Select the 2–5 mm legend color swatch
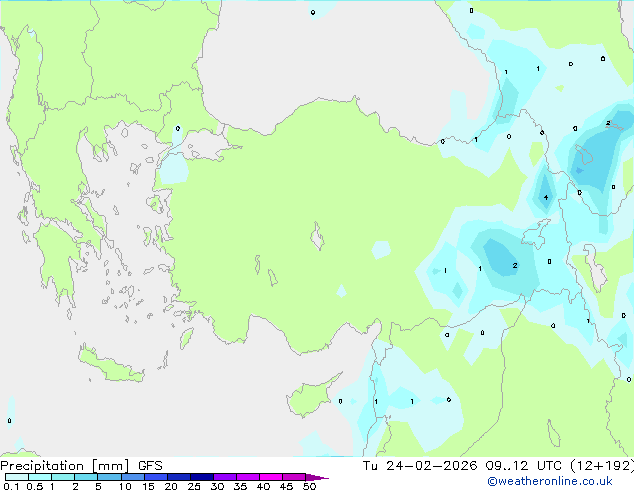This screenshot has width=634, height=490. [86, 477]
